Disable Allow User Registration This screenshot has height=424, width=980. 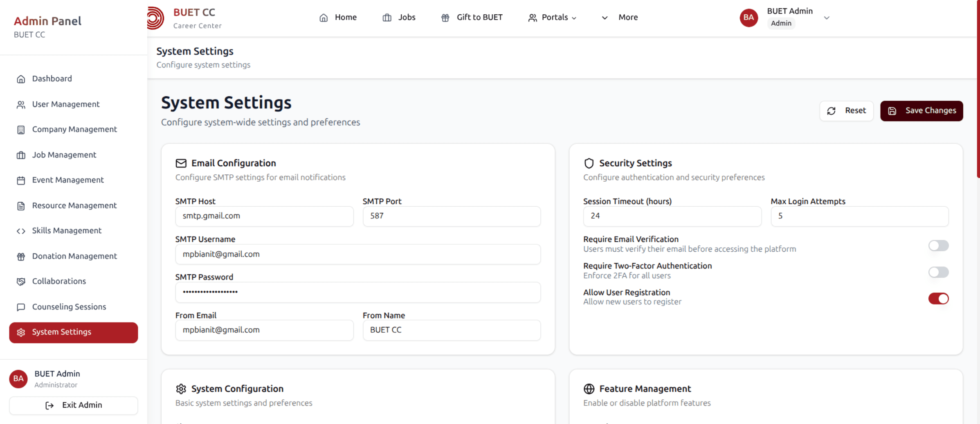click(x=939, y=298)
